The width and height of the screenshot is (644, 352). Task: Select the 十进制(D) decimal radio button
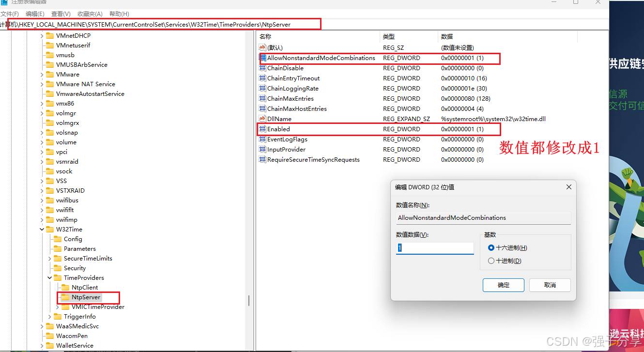[491, 260]
